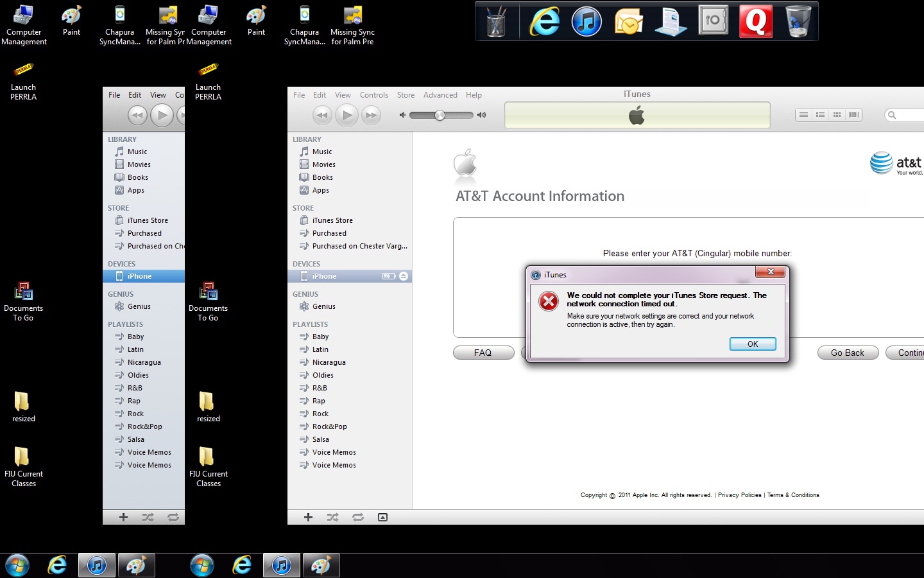Open Internet Explorer from the top dock
Screen dimensions: 924x578
(544, 21)
